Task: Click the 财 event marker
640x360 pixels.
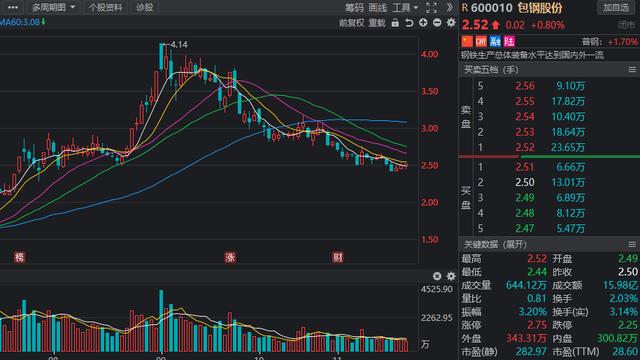Action: point(338,257)
